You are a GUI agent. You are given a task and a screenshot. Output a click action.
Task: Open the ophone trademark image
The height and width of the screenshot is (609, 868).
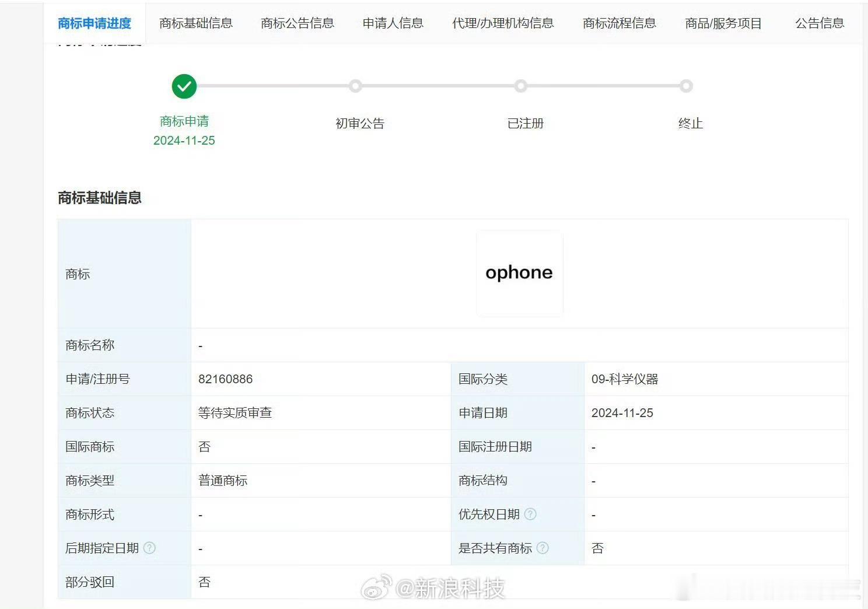[x=519, y=273]
